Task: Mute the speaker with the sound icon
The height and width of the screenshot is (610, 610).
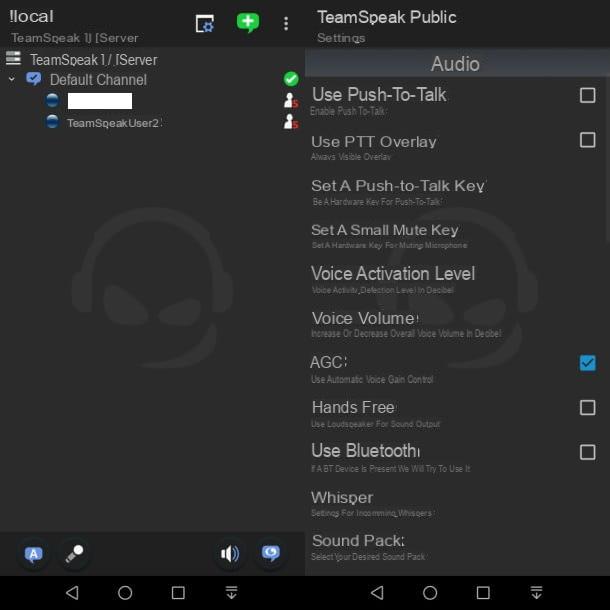Action: 230,554
